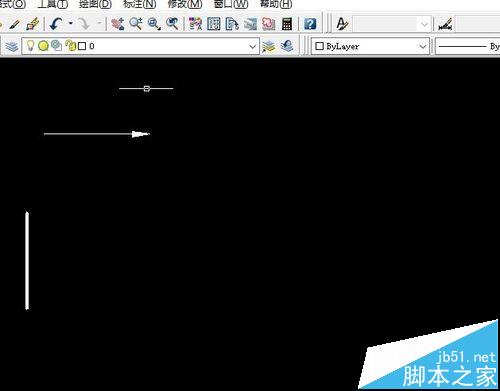Click layer 0 color square swatch

tap(82, 46)
